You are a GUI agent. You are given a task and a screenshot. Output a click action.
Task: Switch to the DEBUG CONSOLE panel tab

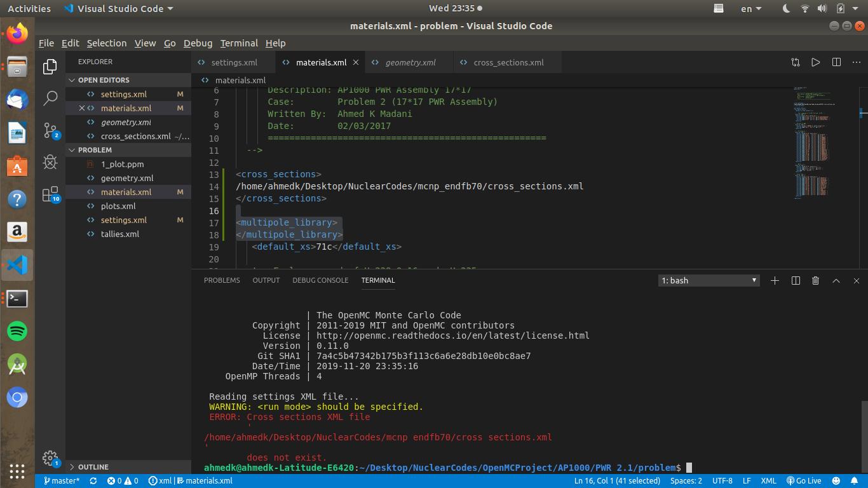(320, 280)
